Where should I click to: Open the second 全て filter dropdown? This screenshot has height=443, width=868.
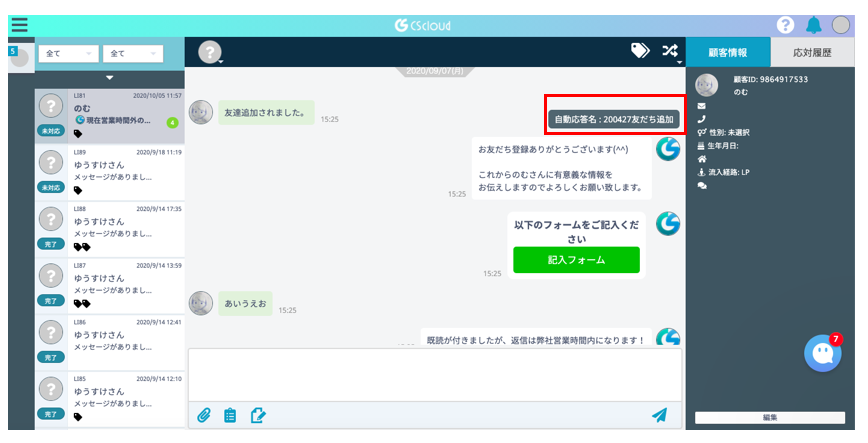pos(132,53)
